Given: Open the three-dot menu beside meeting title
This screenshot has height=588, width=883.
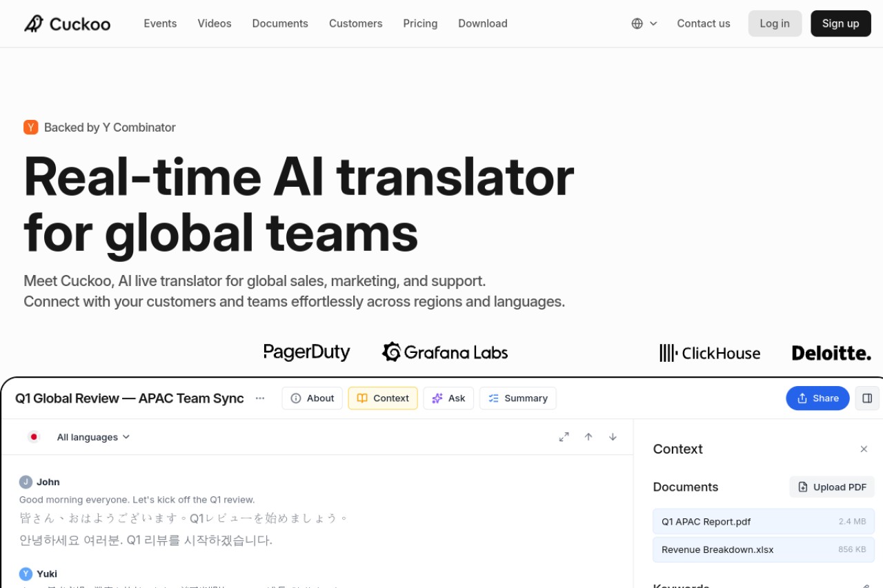Looking at the screenshot, I should tap(260, 398).
